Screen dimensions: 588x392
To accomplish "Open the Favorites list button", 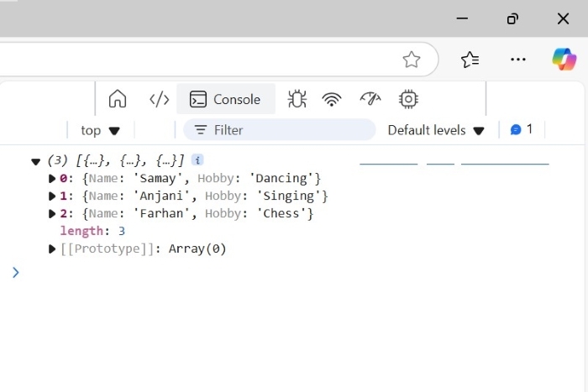I will (x=470, y=60).
